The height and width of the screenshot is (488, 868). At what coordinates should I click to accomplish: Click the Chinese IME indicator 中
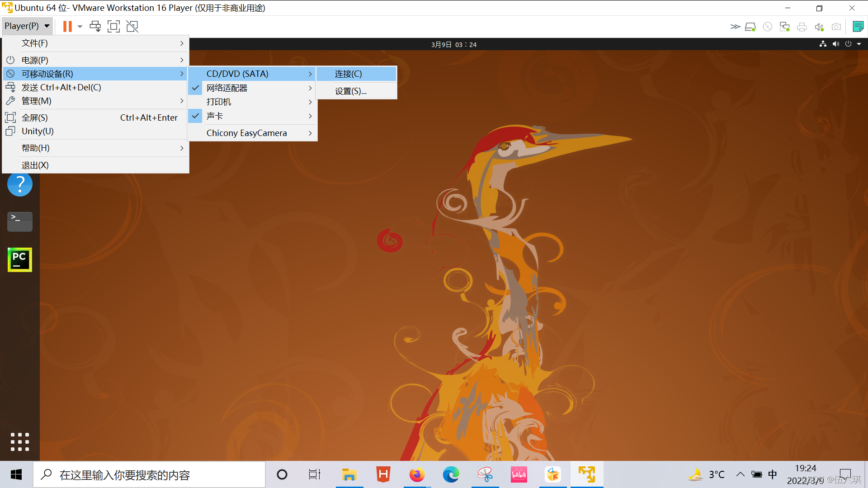773,474
